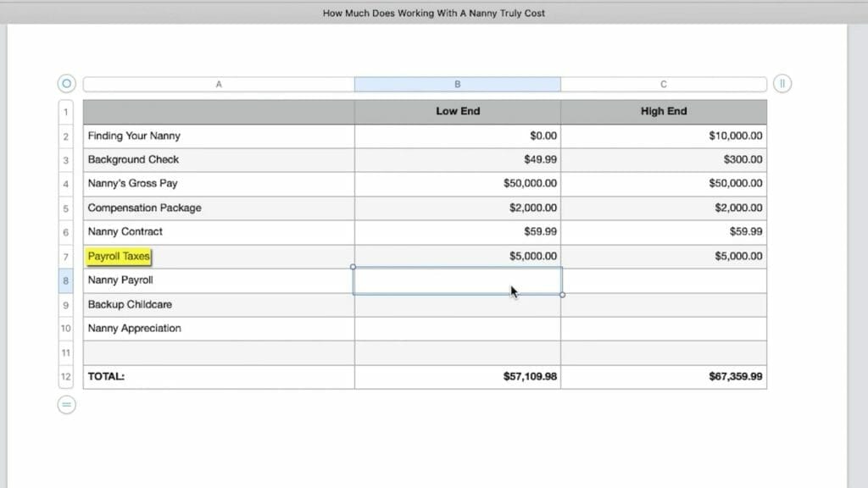Click the Low End header cell
The width and height of the screenshot is (868, 488).
click(458, 112)
